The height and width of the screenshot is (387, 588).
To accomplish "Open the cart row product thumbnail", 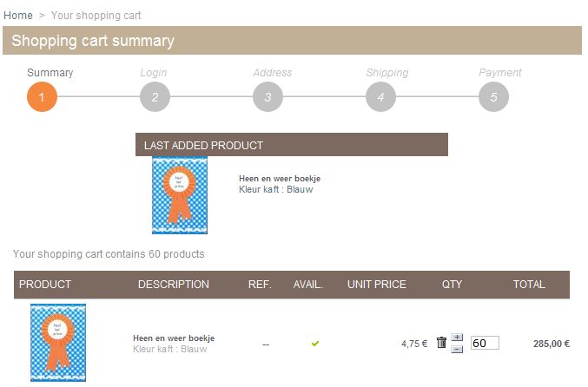I will click(58, 342).
